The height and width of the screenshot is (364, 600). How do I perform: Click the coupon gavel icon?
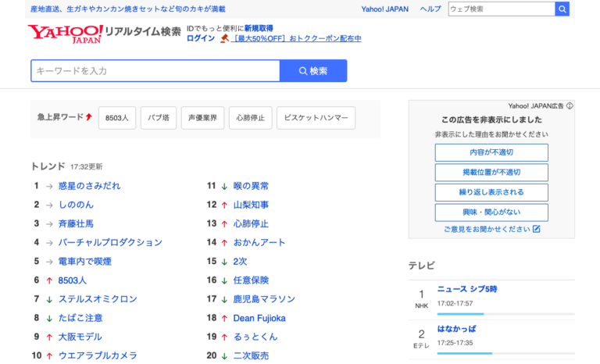pyautogui.click(x=225, y=38)
